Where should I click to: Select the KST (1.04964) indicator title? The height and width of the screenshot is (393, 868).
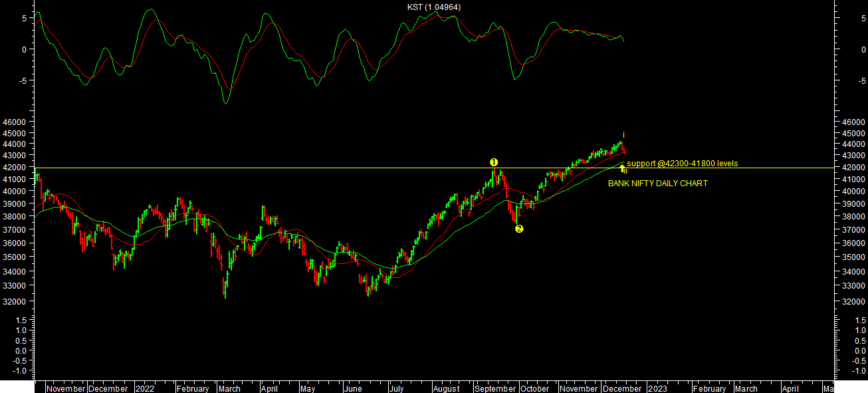tap(434, 7)
